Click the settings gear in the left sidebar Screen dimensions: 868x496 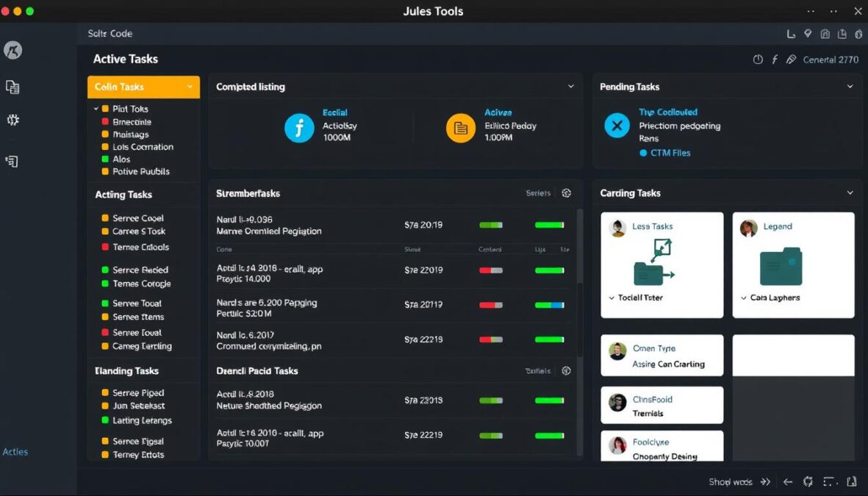(x=12, y=120)
